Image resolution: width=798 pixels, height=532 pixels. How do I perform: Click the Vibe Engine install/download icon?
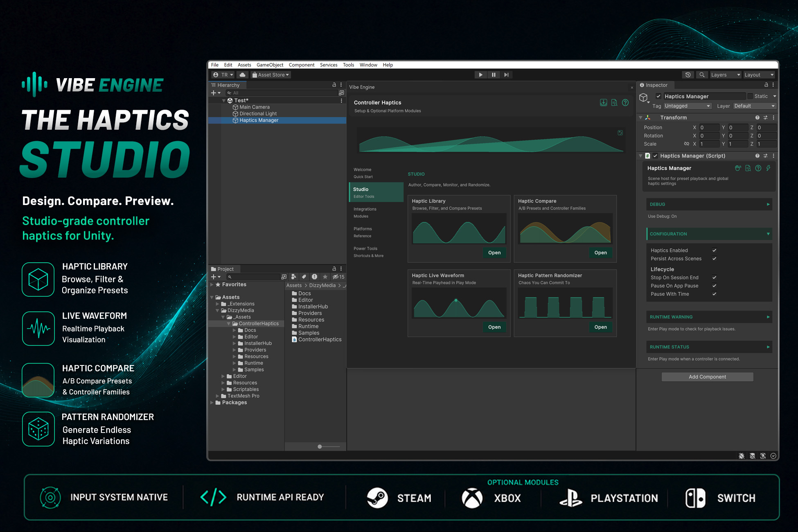(x=603, y=103)
